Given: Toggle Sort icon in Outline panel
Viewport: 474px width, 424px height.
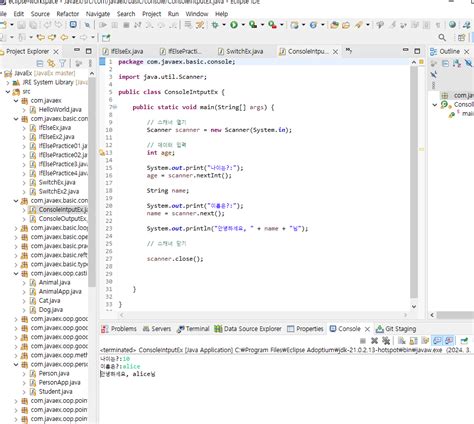Looking at the screenshot, I should pyautogui.click(x=457, y=63).
